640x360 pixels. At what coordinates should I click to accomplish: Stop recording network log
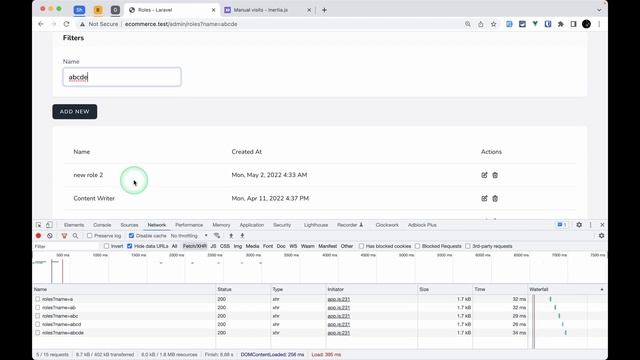pos(38,236)
